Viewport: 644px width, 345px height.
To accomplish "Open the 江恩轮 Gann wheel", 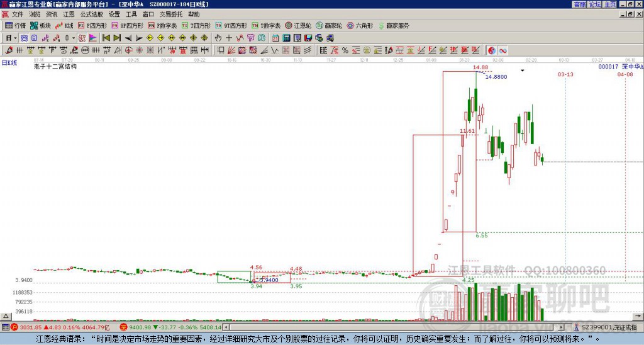I will click(x=298, y=25).
